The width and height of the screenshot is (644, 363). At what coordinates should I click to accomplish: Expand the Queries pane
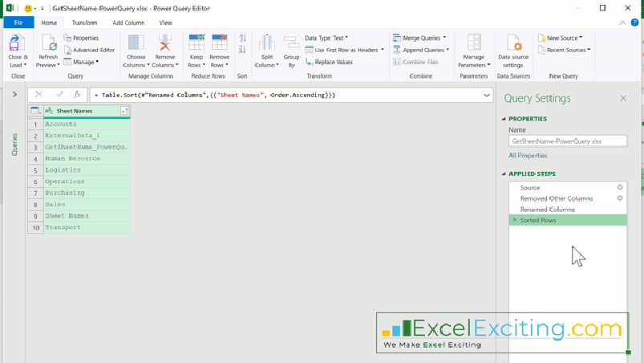(x=14, y=94)
